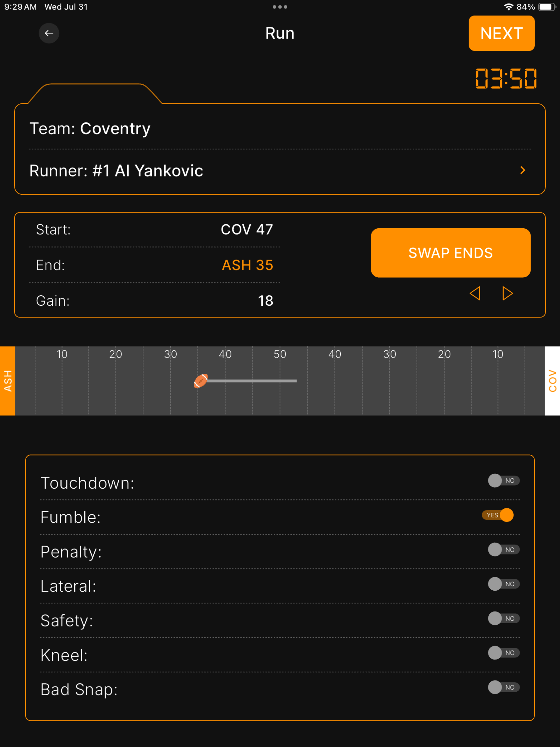
Task: Tap the 50 yard line on field
Action: 280,381
